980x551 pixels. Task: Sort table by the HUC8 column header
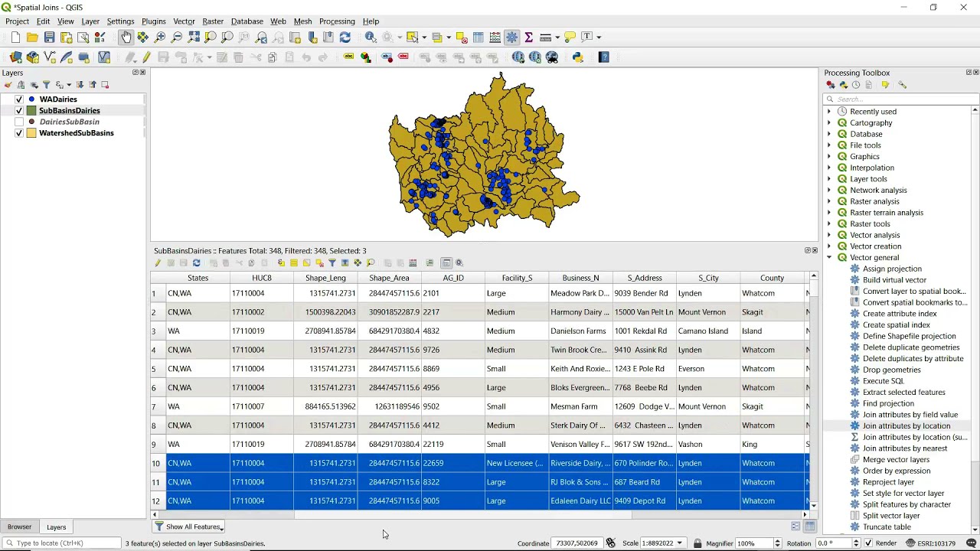(x=262, y=278)
